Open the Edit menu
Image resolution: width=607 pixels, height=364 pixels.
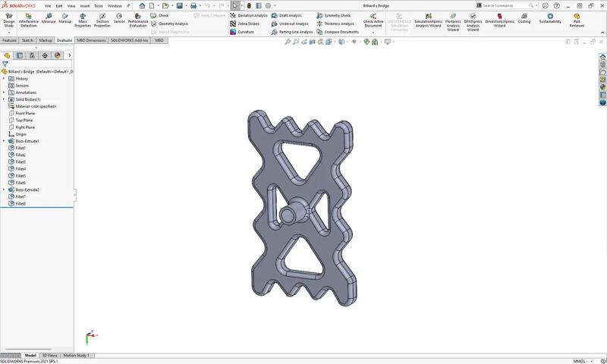coord(59,6)
